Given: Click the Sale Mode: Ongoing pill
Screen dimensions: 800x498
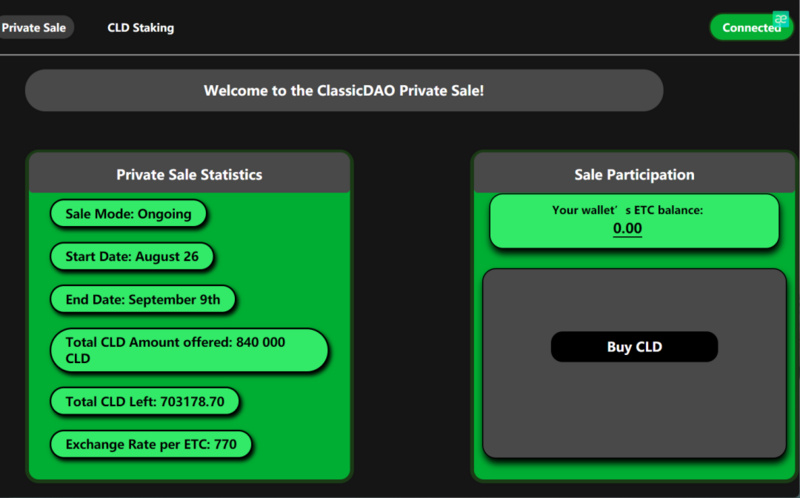Looking at the screenshot, I should (127, 214).
